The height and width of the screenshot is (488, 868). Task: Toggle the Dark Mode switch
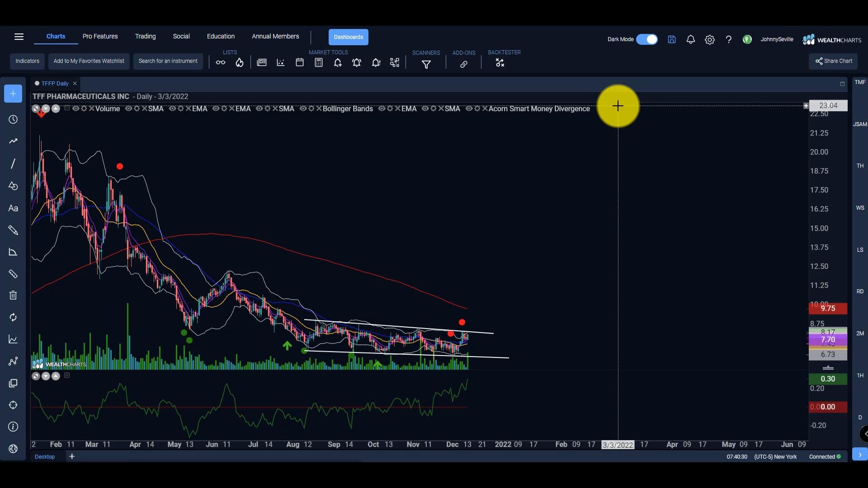(x=647, y=39)
